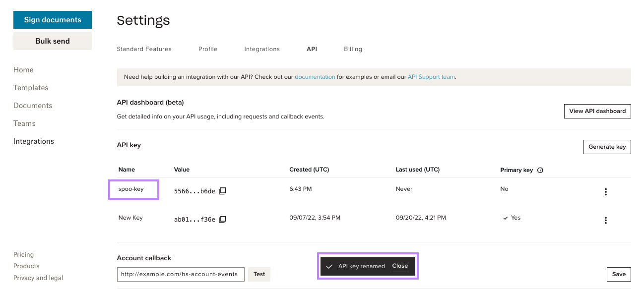The height and width of the screenshot is (290, 644).
Task: Switch to the Billing tab
Action: click(x=353, y=49)
